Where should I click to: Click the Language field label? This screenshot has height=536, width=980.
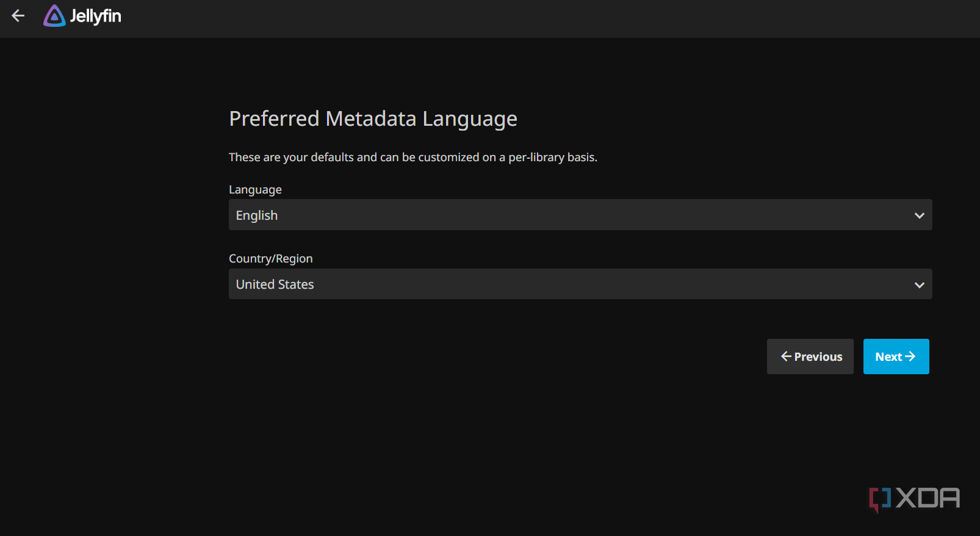pos(255,190)
